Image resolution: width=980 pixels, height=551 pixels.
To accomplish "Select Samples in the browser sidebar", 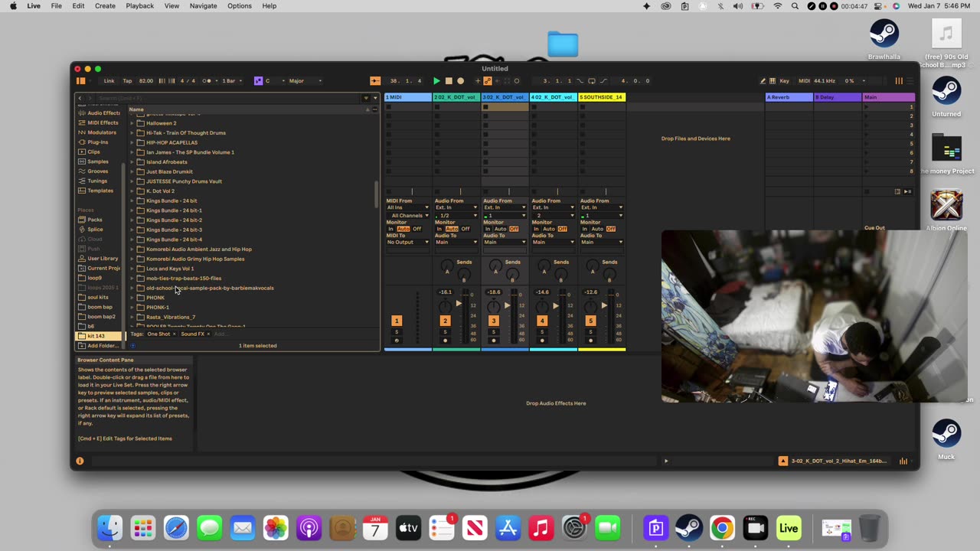I will (x=98, y=161).
